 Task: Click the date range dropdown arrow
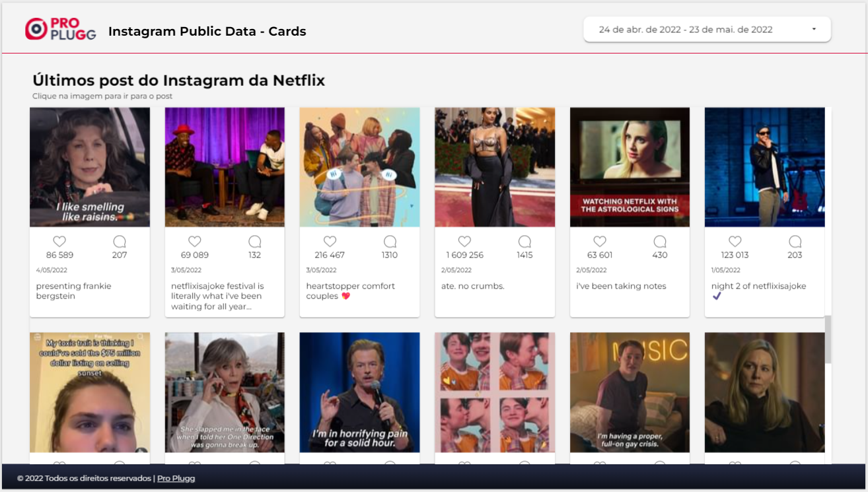814,29
